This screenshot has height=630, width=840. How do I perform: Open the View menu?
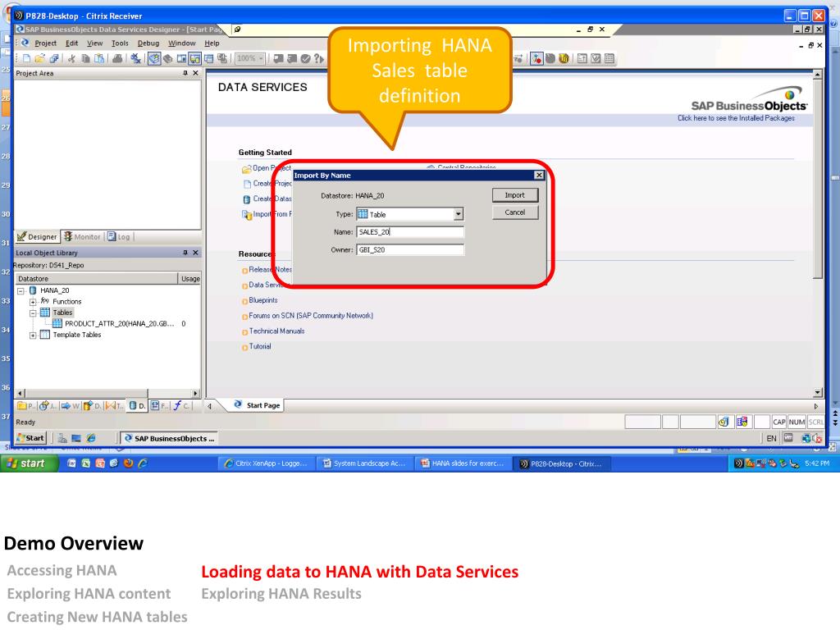click(x=95, y=43)
